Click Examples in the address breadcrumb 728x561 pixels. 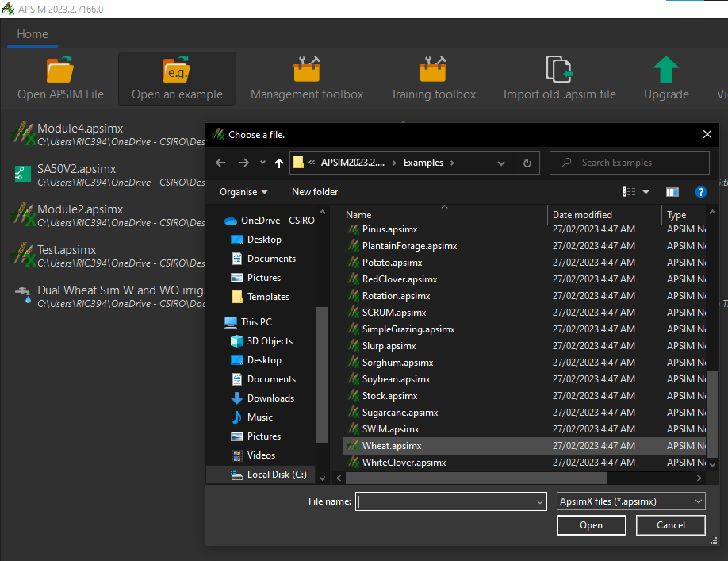[x=423, y=163]
